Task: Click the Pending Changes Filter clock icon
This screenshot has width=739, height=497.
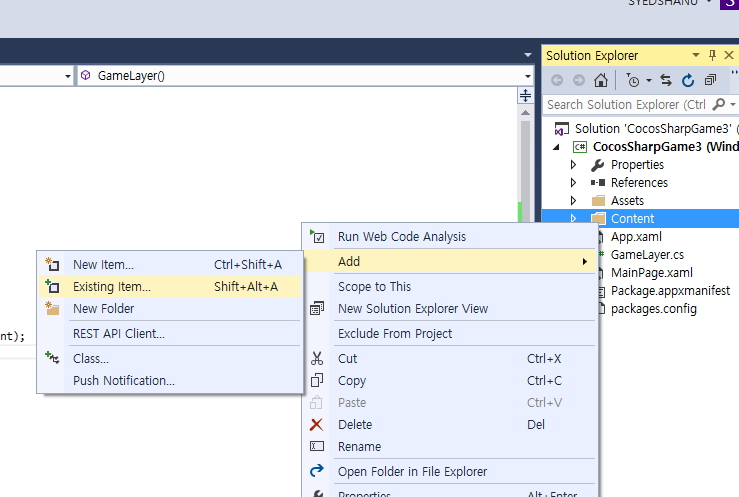Action: click(x=632, y=80)
